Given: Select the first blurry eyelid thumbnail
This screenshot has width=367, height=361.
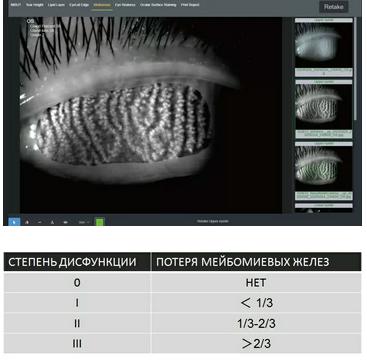Looking at the screenshot, I should pos(324,45).
